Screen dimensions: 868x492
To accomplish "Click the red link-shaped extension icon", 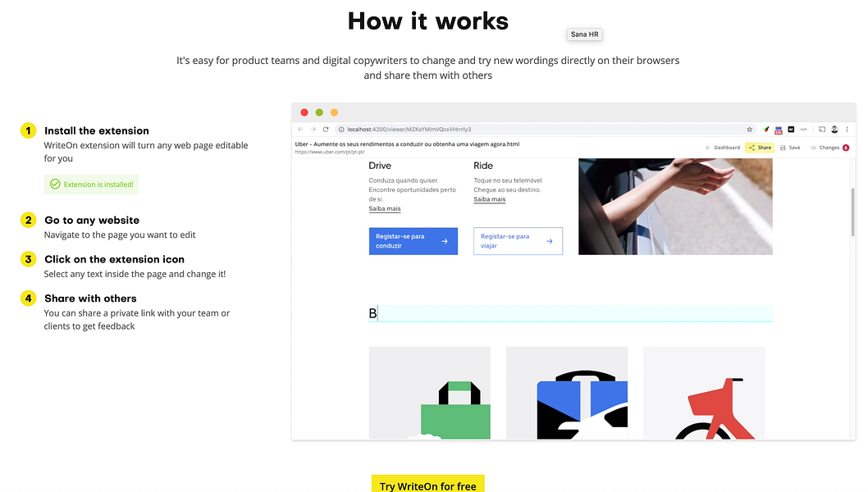I will point(804,130).
